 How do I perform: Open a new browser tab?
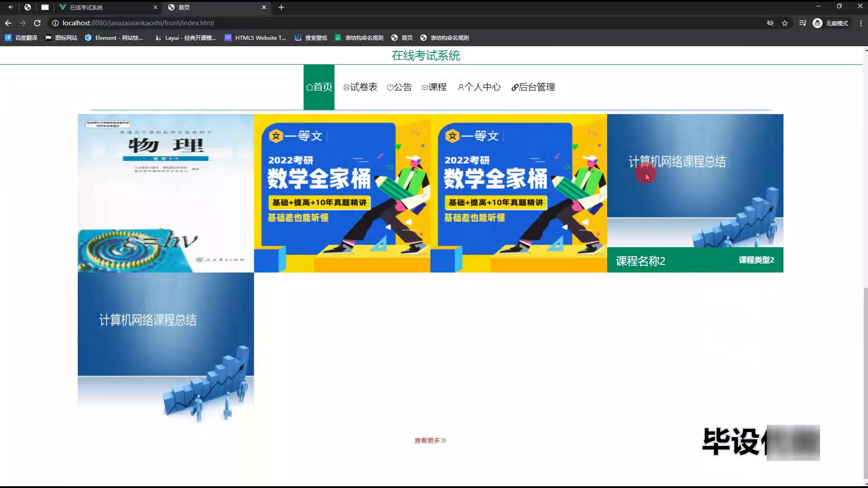pos(281,7)
